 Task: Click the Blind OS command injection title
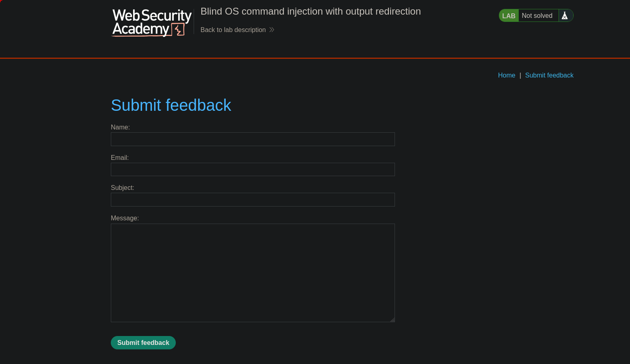coord(311,11)
